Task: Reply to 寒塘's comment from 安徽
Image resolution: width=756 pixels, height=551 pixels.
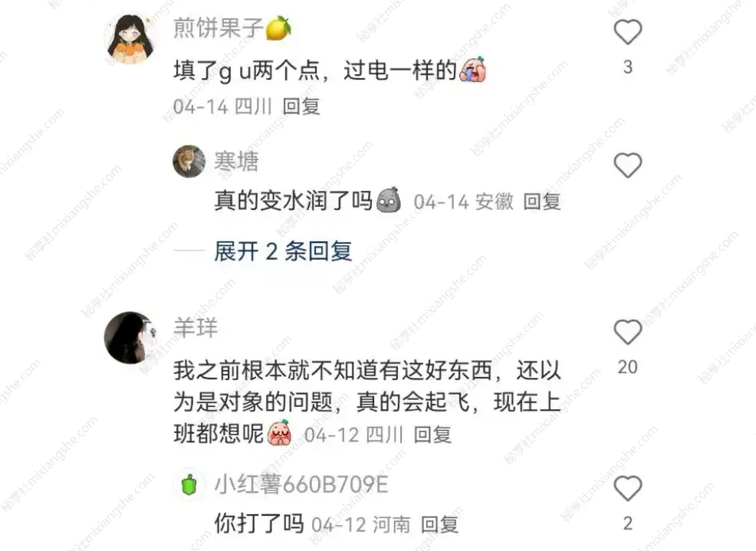Action: point(542,202)
